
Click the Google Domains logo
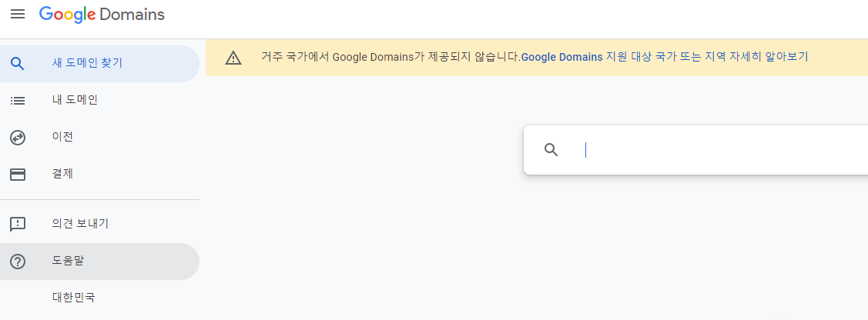click(102, 15)
